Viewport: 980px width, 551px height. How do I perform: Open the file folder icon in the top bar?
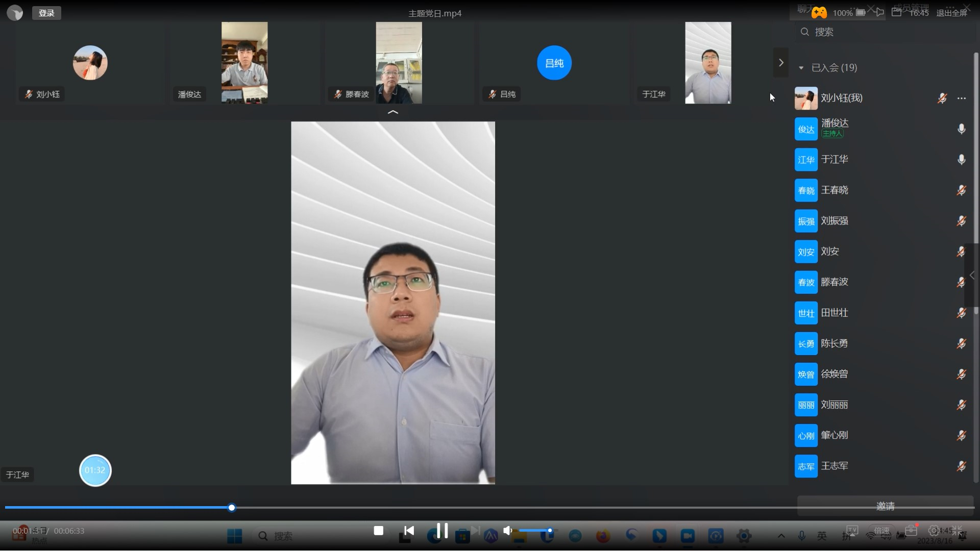(896, 12)
